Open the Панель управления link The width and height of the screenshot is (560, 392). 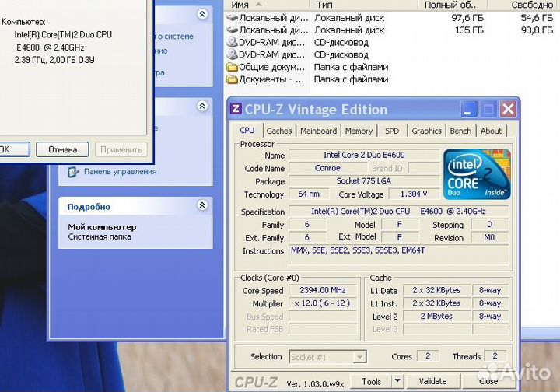coord(121,172)
